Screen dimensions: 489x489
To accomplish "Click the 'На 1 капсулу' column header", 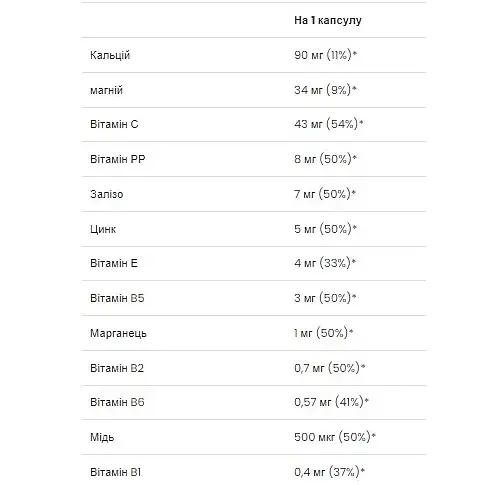I will click(328, 20).
